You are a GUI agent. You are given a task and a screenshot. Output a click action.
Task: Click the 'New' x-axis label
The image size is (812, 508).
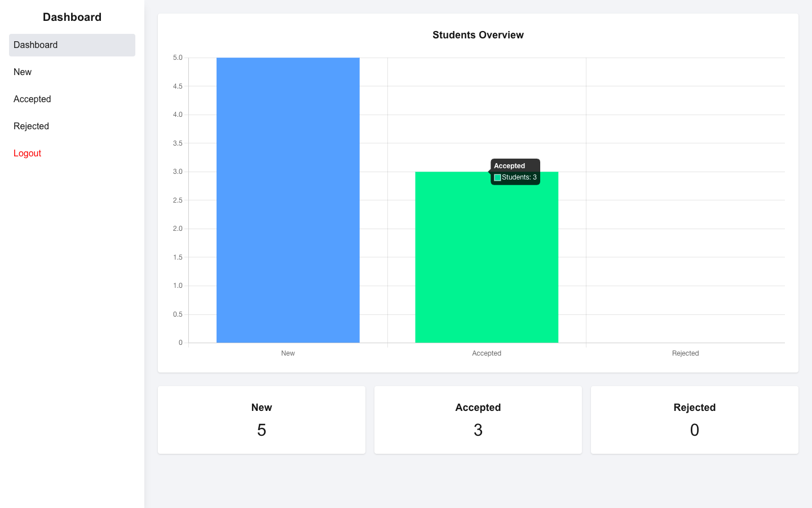tap(288, 353)
